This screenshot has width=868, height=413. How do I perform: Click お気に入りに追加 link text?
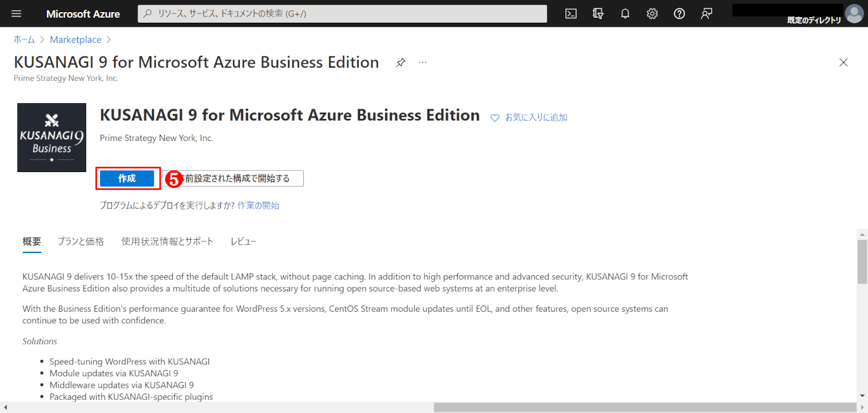(x=536, y=118)
